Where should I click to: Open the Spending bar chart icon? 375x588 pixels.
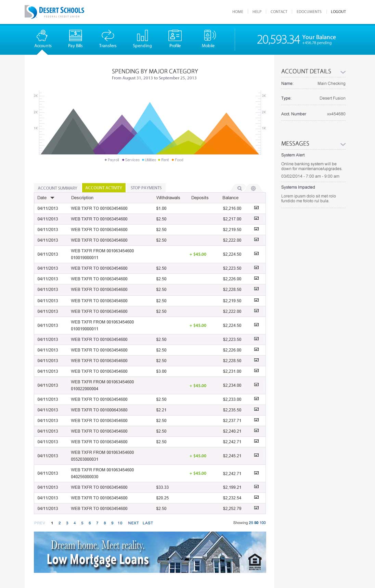(142, 36)
